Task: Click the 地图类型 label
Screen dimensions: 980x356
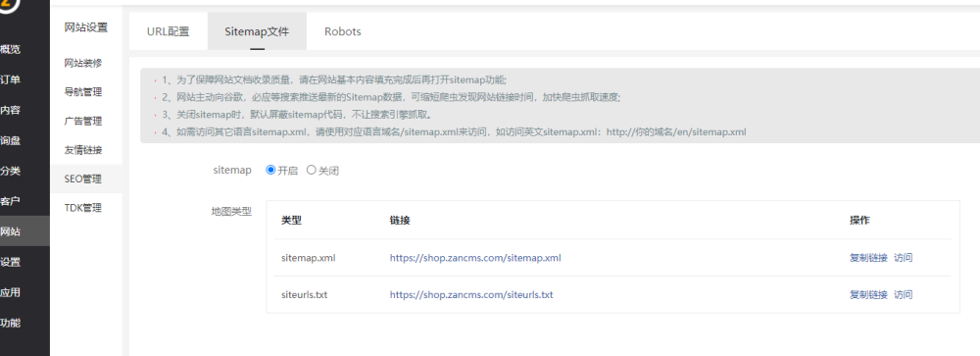Action: click(x=232, y=212)
